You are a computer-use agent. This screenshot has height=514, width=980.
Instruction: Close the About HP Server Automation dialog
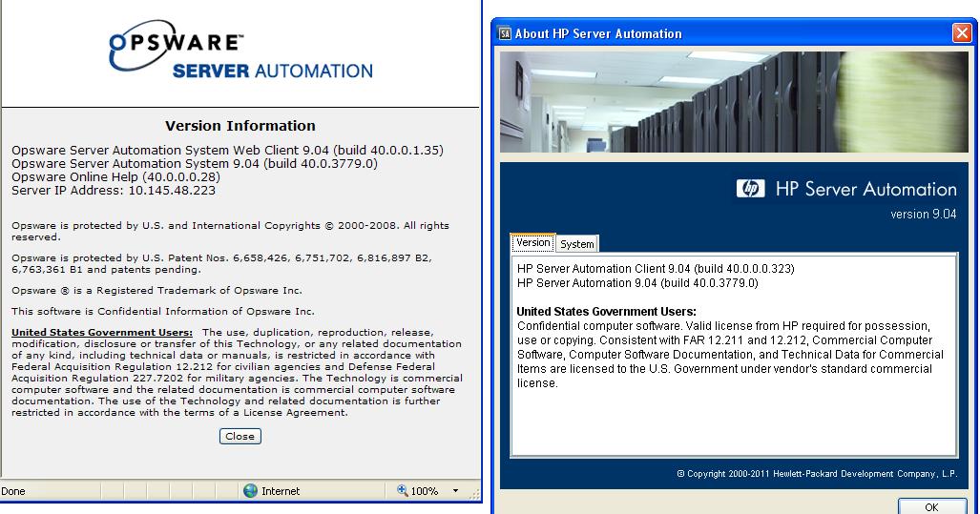(x=961, y=32)
